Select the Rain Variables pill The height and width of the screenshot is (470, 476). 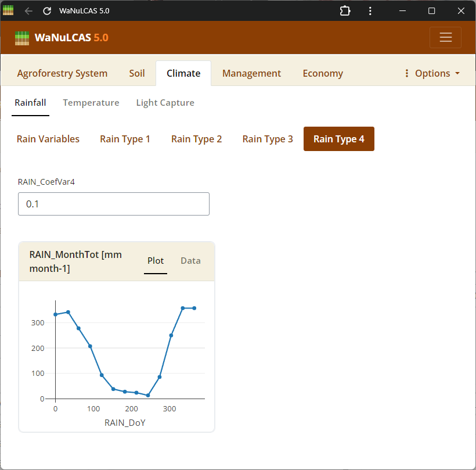pos(48,139)
